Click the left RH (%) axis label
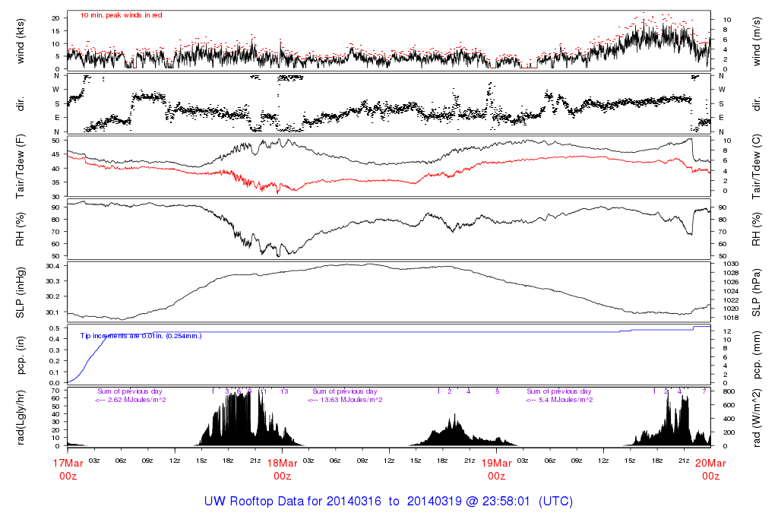This screenshot has width=778, height=532. [21, 230]
